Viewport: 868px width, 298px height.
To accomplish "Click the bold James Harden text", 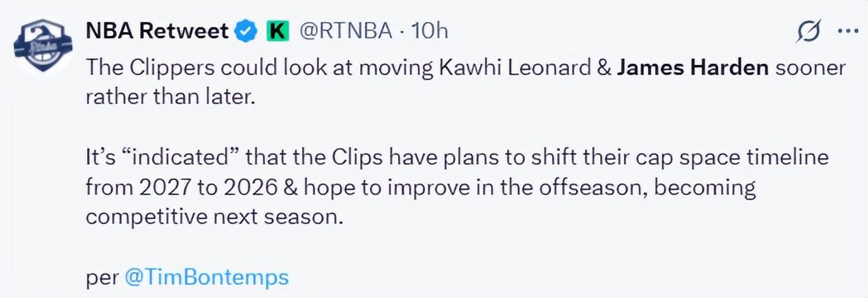I will [x=692, y=68].
